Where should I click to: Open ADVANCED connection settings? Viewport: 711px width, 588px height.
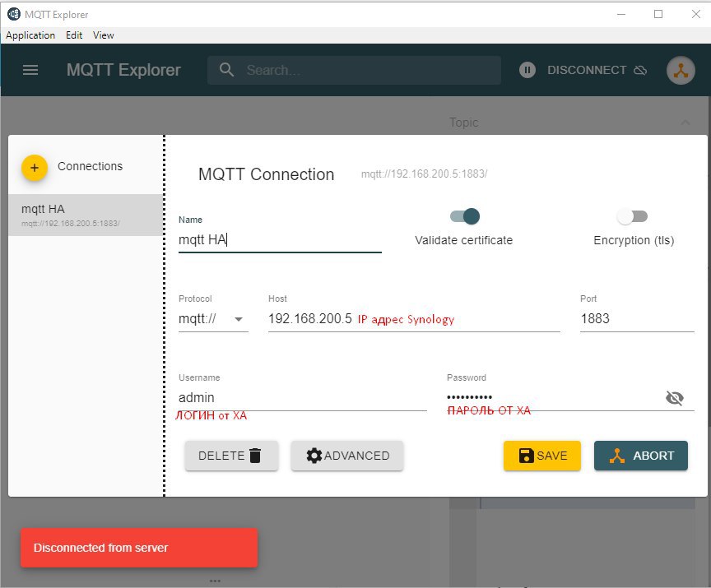click(347, 456)
